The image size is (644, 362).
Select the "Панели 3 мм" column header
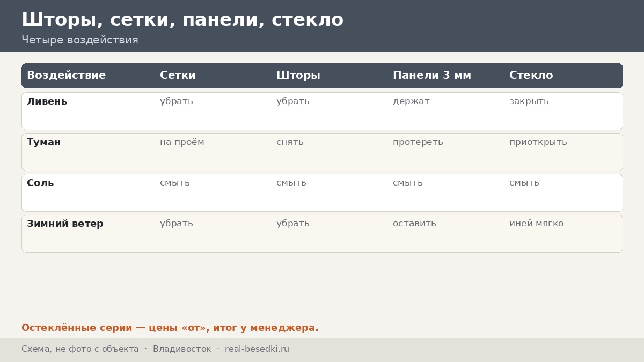(x=432, y=76)
